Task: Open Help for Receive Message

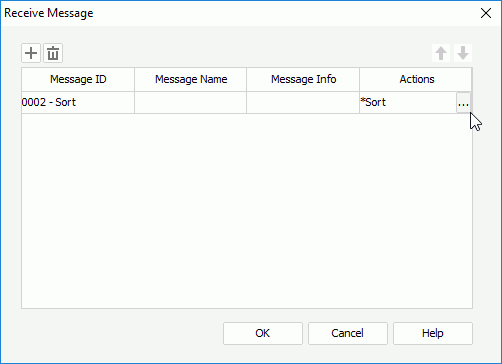Action: tap(433, 333)
